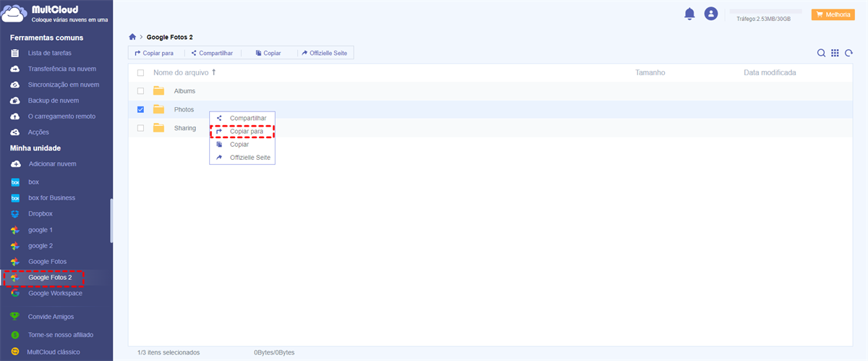Image resolution: width=868 pixels, height=361 pixels.
Task: Choose Compartilhar in the context menu
Action: coord(242,118)
